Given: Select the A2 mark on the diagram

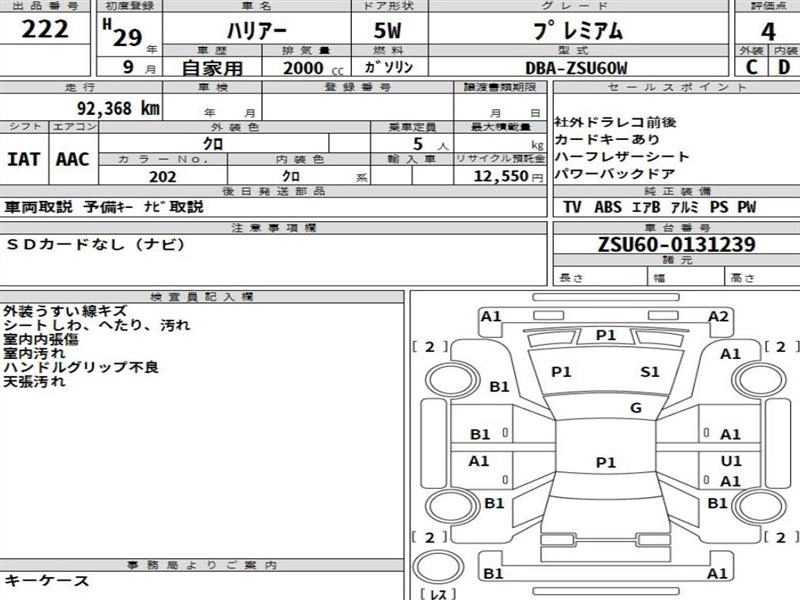Looking at the screenshot, I should (x=718, y=317).
